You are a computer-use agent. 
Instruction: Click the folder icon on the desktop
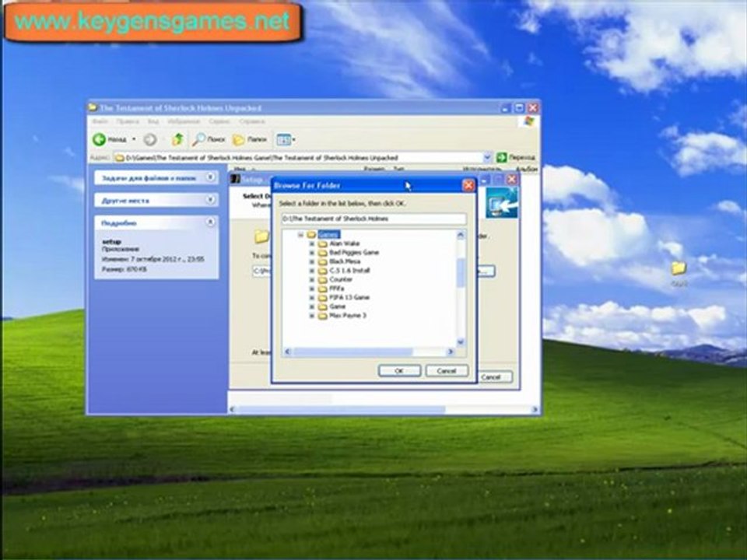(679, 268)
